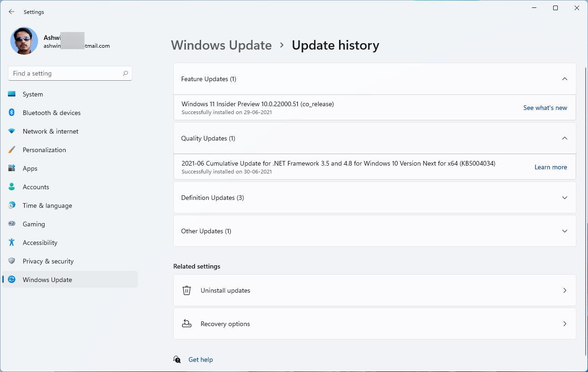Click Learn more for KB5004034
Viewport: 588px width, 372px height.
(x=550, y=167)
